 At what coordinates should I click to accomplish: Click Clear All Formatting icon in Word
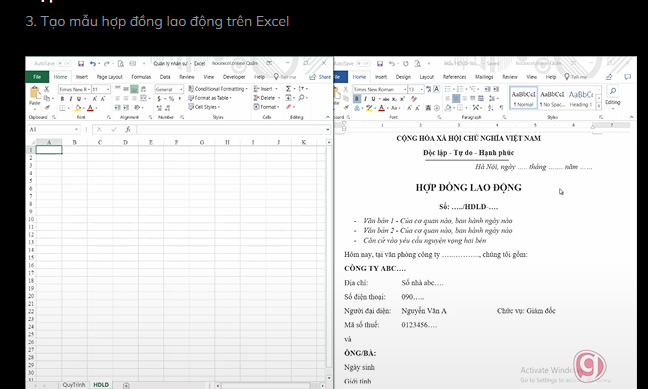click(x=414, y=99)
